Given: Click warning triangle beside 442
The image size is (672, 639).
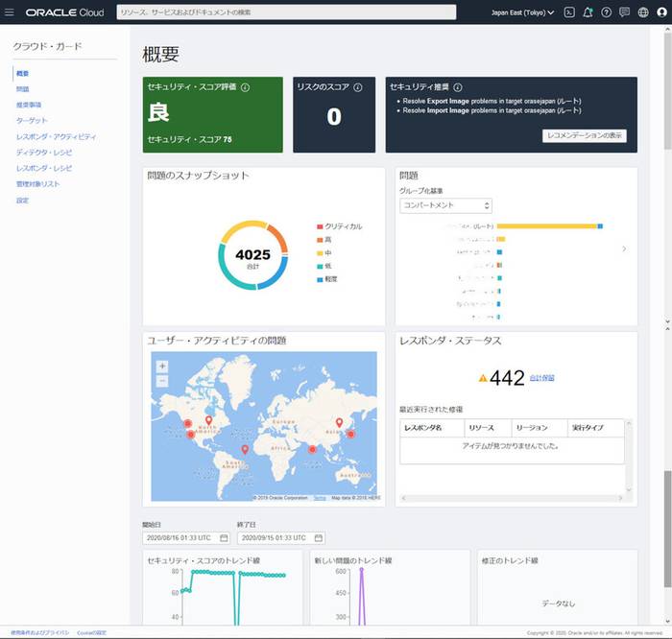Looking at the screenshot, I should (x=483, y=378).
